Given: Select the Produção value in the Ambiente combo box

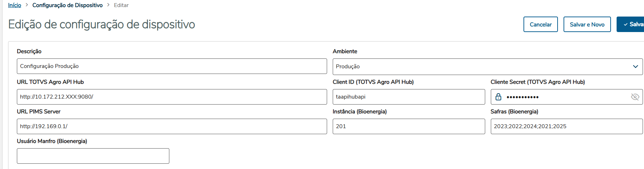Looking at the screenshot, I should [481, 67].
